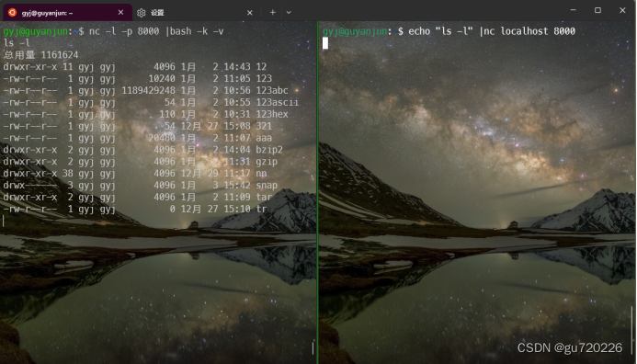
Task: Switch to the gyj@guyanjun tab
Action: click(67, 13)
